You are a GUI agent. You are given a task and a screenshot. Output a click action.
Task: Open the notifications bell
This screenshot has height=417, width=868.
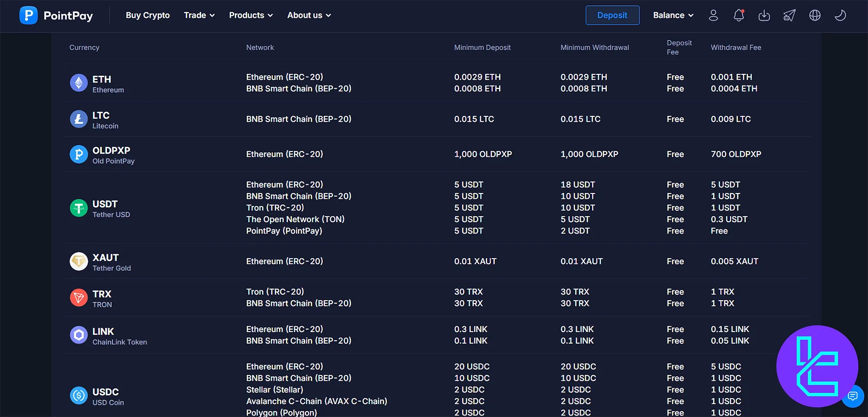pos(739,15)
